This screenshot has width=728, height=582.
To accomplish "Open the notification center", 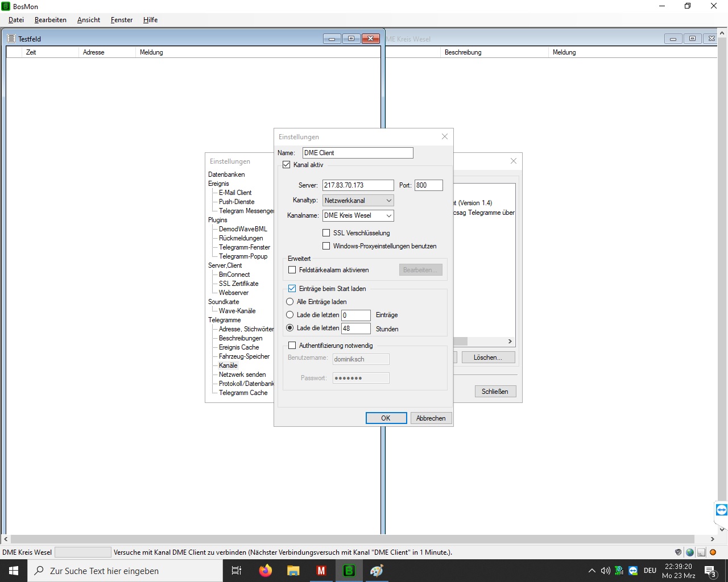I will click(x=710, y=571).
